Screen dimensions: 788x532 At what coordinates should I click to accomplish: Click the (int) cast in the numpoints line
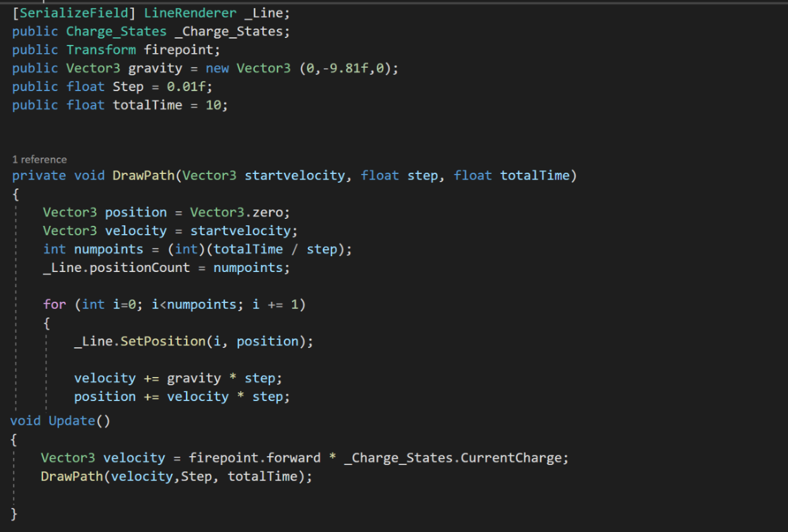(x=187, y=249)
